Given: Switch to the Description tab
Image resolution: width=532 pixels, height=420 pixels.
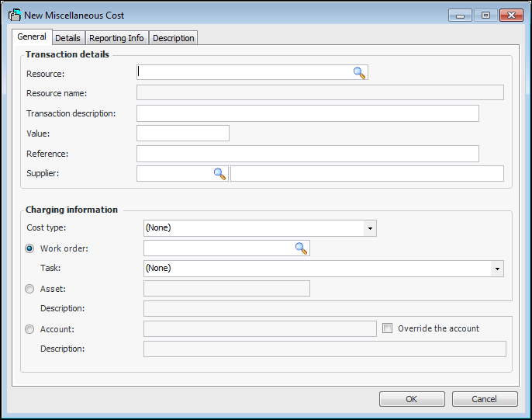Looking at the screenshot, I should click(174, 38).
